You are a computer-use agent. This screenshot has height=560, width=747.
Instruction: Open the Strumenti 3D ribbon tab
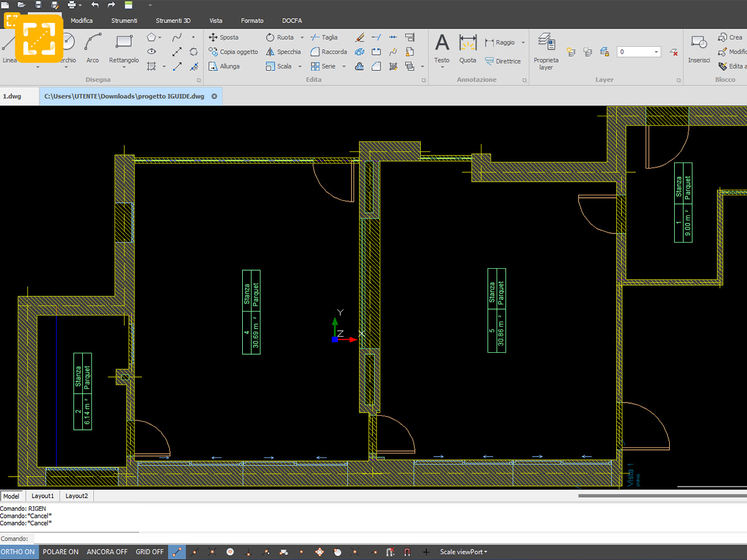173,21
